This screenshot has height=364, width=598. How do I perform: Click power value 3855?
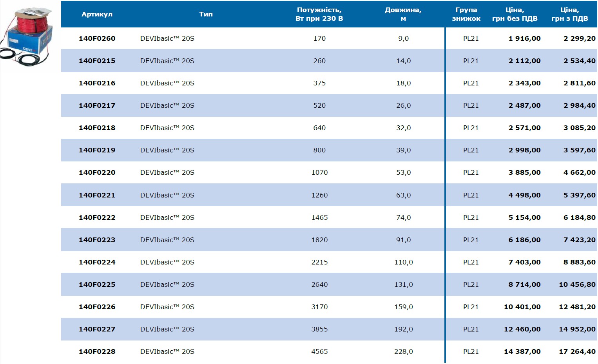click(319, 329)
